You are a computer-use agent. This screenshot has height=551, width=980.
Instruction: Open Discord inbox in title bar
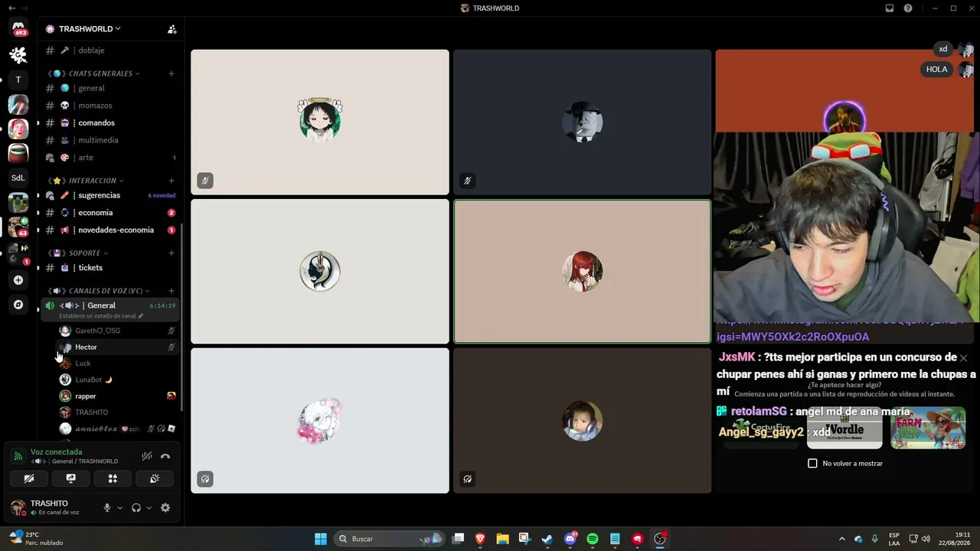890,8
